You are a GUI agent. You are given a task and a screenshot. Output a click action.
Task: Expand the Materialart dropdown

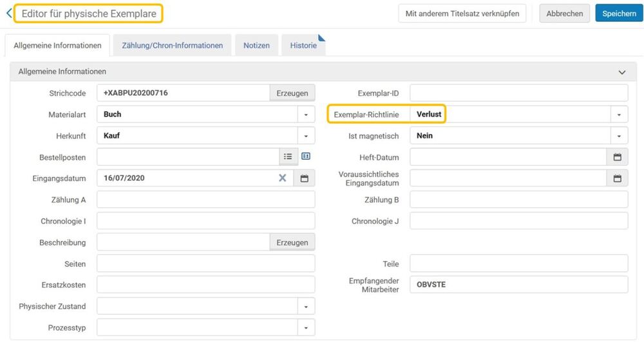306,115
